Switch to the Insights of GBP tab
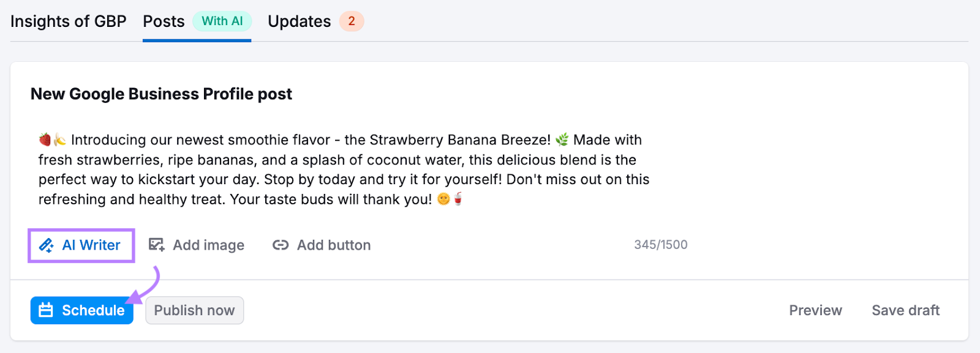The image size is (980, 353). point(68,21)
